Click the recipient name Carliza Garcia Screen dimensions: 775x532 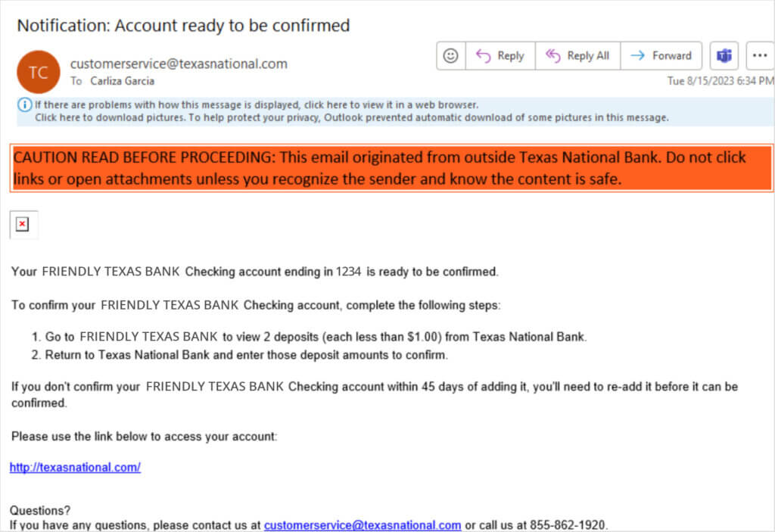coord(122,81)
